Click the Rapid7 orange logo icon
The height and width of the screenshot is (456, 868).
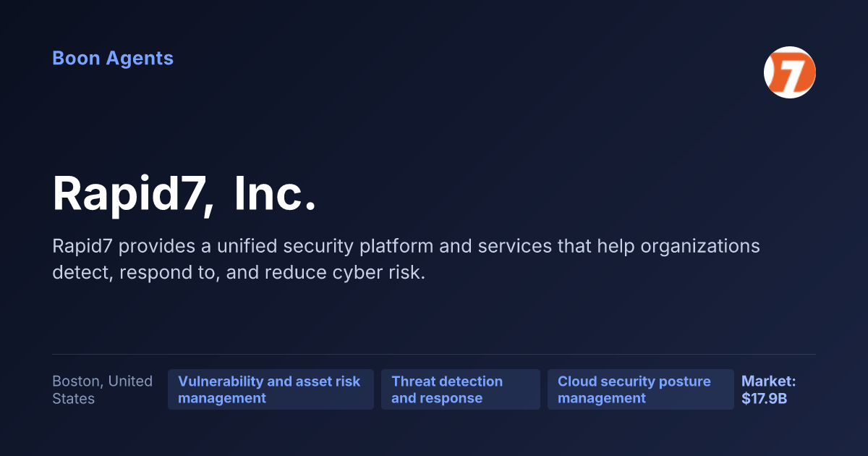(790, 72)
